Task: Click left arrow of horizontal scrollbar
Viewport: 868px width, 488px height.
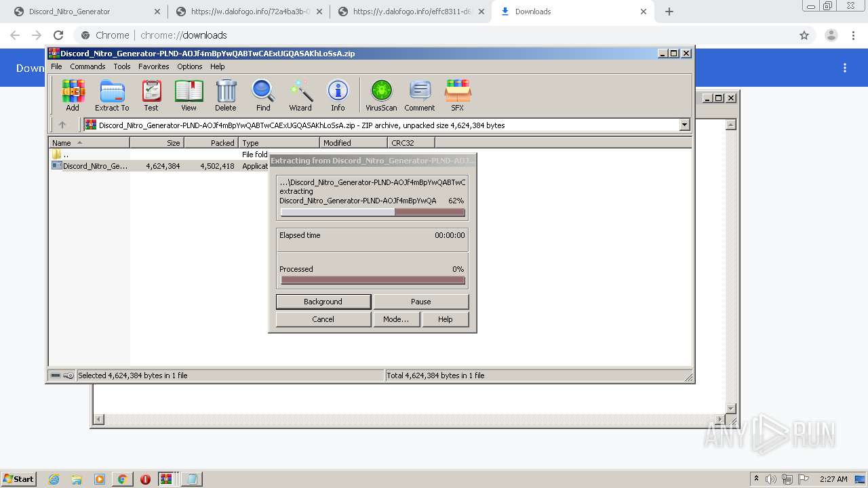Action: (x=99, y=420)
